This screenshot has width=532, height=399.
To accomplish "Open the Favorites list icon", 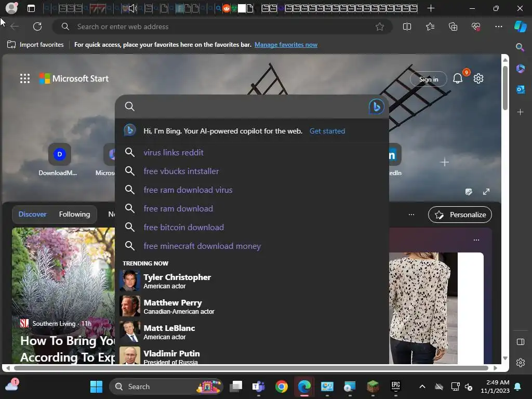I will click(430, 26).
